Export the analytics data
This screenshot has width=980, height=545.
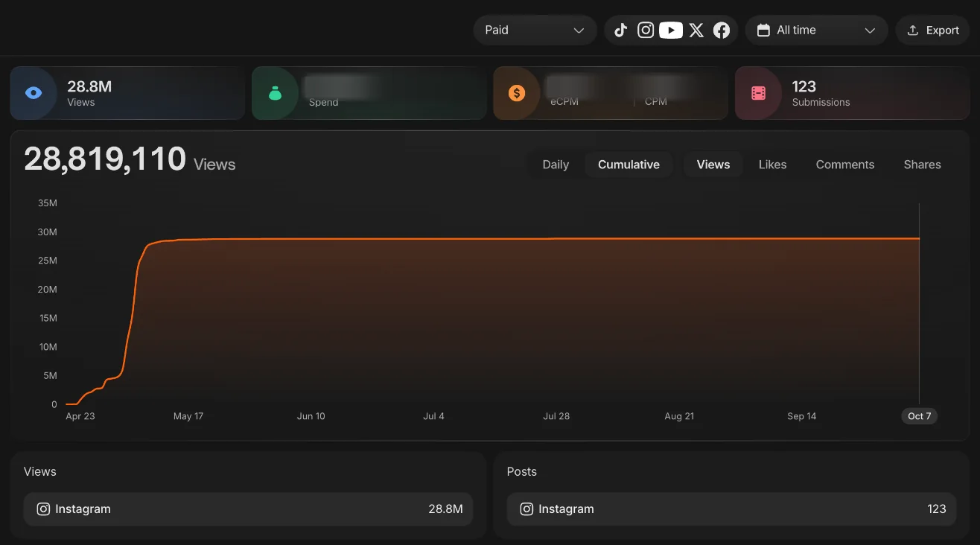coord(932,31)
